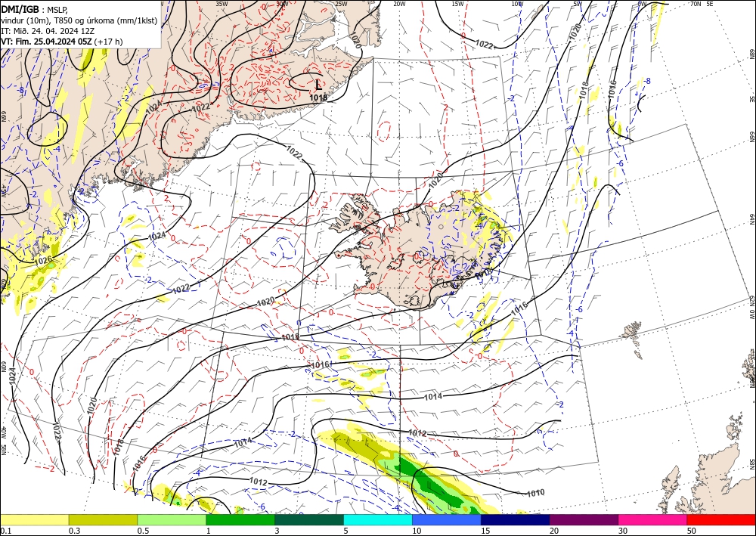Screen dimensions: 756x536
Task: Select the dark green 3–5 legend swatch
Action: coord(309,519)
